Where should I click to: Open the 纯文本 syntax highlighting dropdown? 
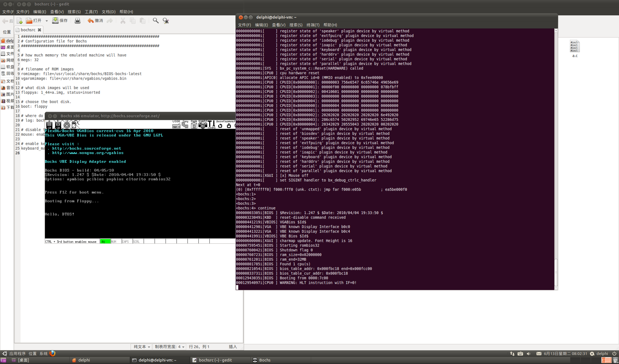pos(142,347)
